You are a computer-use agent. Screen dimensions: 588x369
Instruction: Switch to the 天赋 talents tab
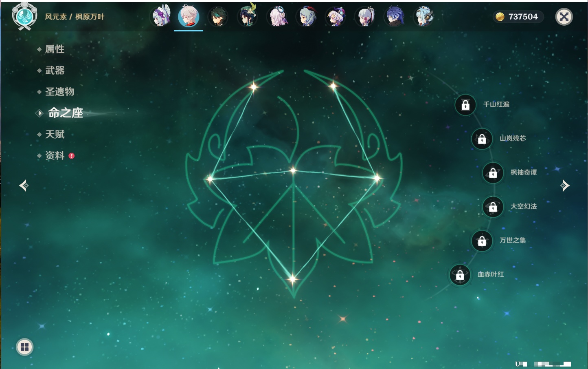[55, 134]
